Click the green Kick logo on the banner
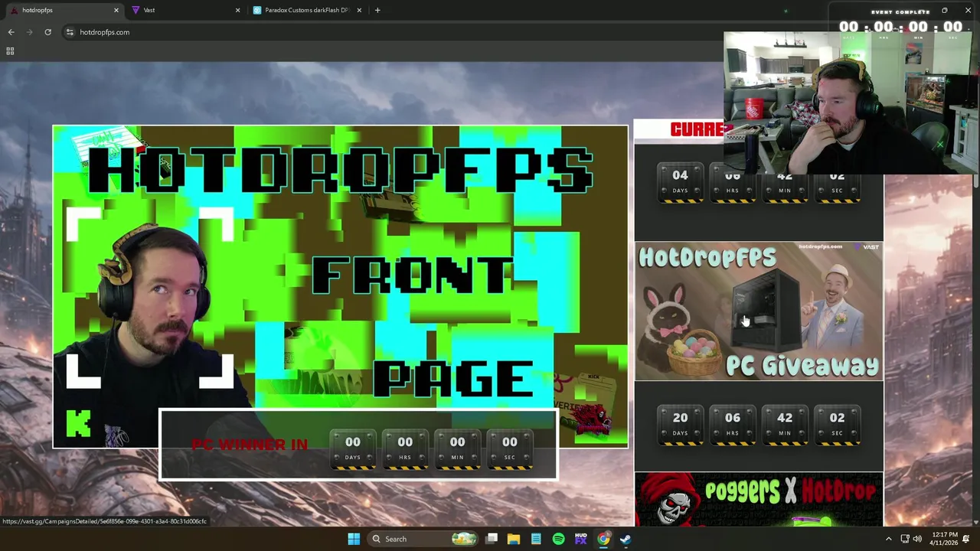 click(78, 423)
